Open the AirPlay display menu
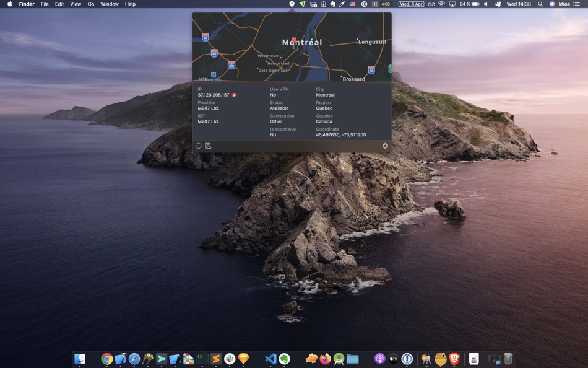Image resolution: width=588 pixels, height=368 pixels. pyautogui.click(x=452, y=4)
